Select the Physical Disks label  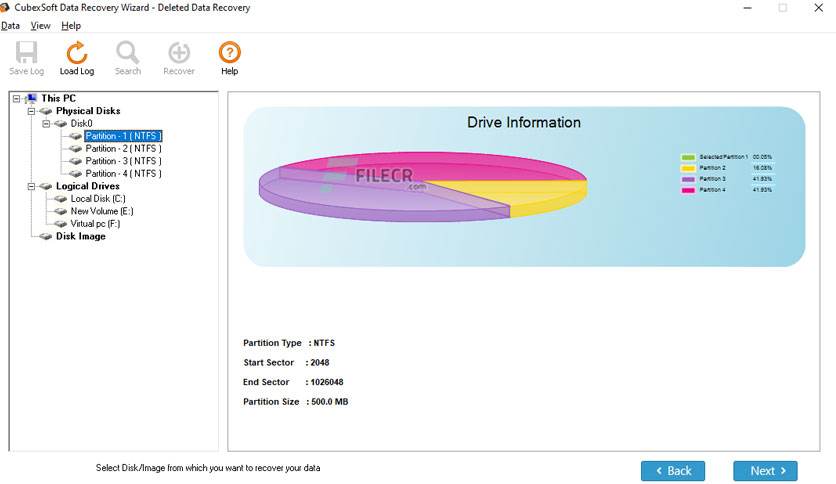[x=88, y=111]
